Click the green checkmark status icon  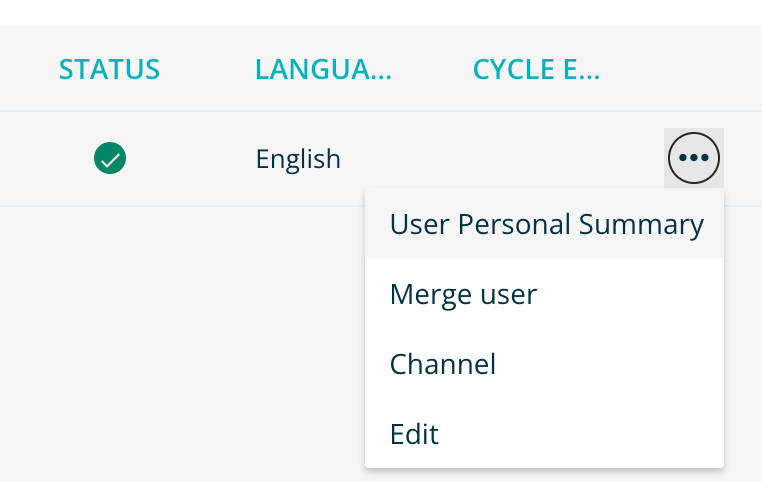110,158
